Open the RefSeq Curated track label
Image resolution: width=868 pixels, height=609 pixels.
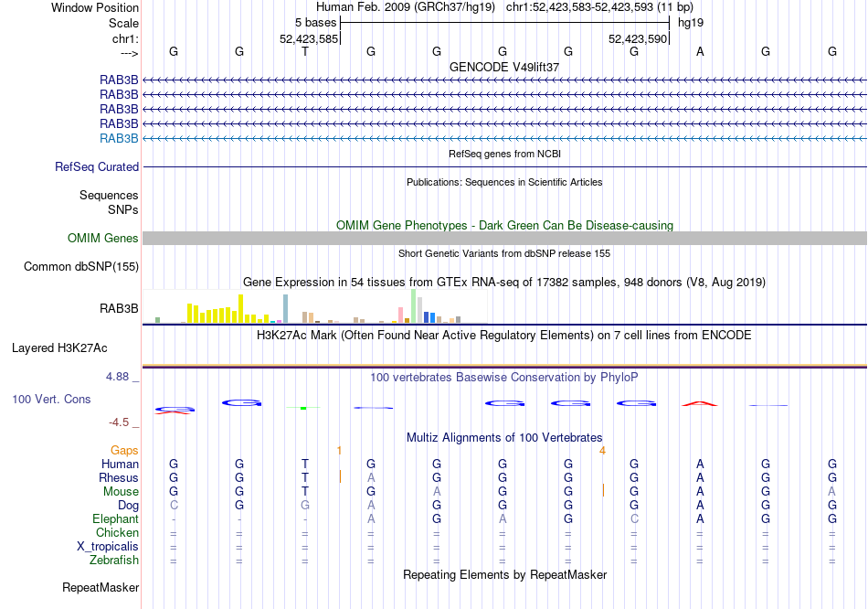(97, 166)
